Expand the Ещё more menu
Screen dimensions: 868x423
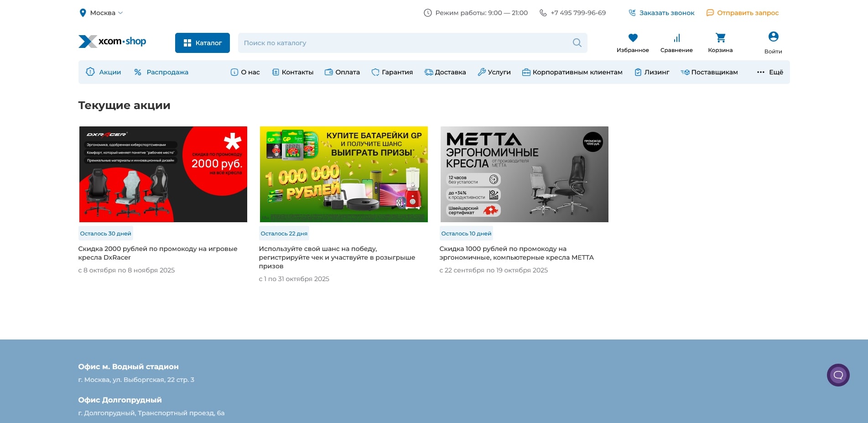[770, 72]
